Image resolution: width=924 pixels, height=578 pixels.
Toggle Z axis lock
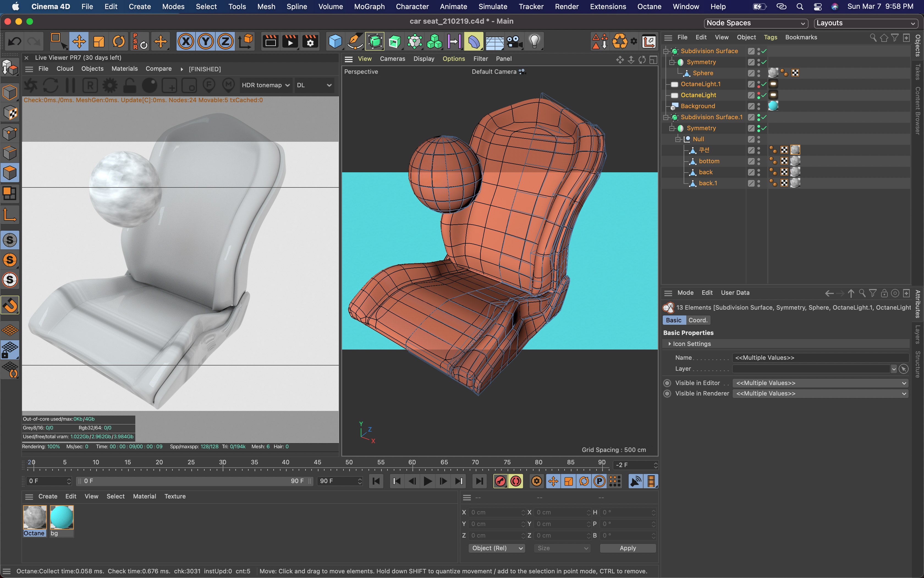click(x=226, y=41)
